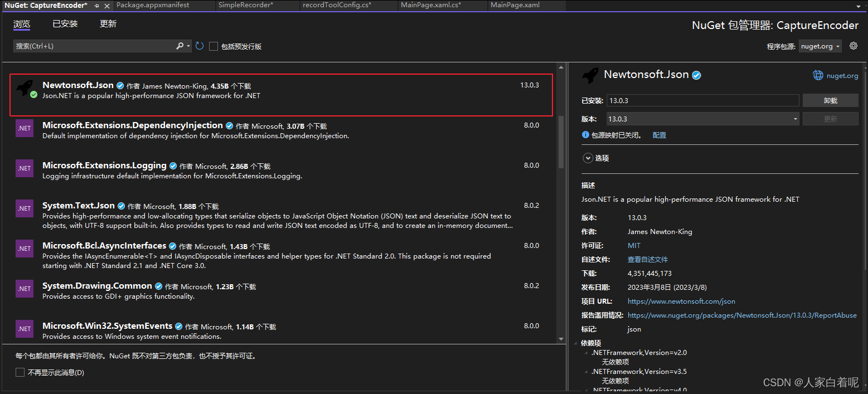This screenshot has width=868, height=394.
Task: Select the Newtonsoft.Json package row
Action: point(281,95)
